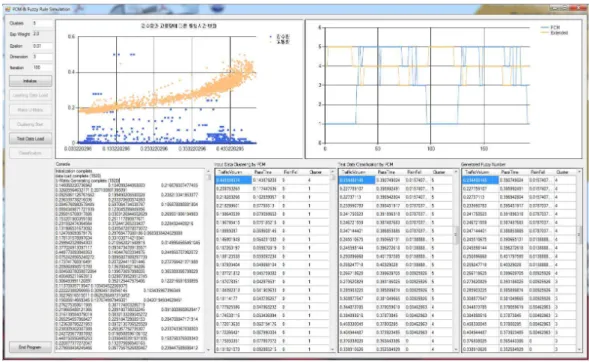
Task: Select highlighted TrafficVolume cell in Generated Fuzzy Number table
Action: pyautogui.click(x=480, y=180)
